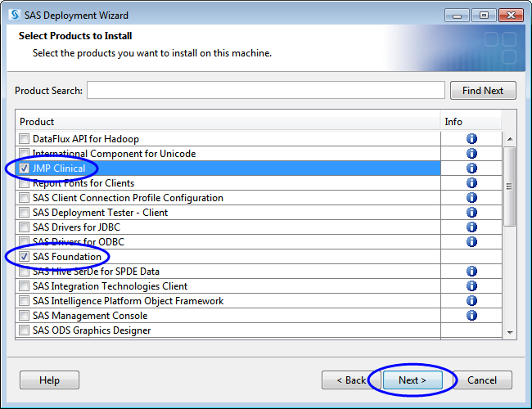
Task: Click the Product column header
Action: (x=228, y=122)
